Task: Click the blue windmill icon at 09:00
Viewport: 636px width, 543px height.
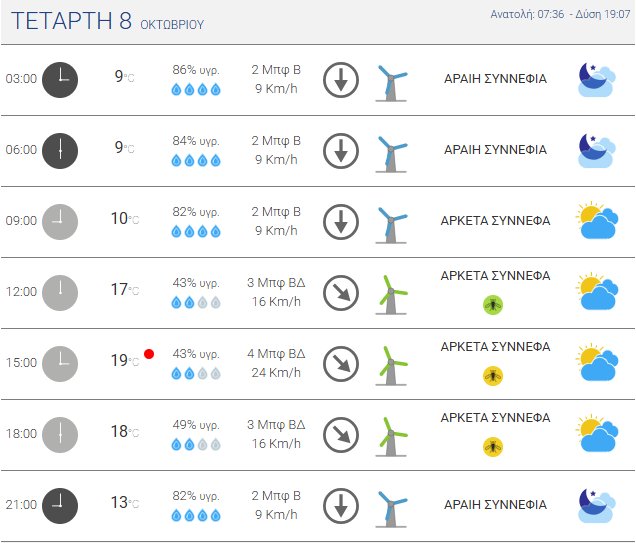Action: click(x=391, y=222)
